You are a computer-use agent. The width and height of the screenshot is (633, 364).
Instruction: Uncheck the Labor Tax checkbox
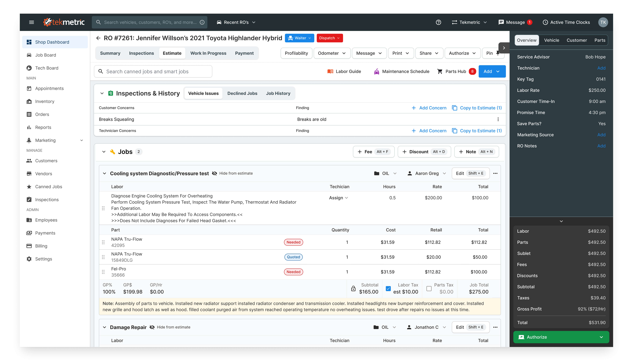pos(388,289)
